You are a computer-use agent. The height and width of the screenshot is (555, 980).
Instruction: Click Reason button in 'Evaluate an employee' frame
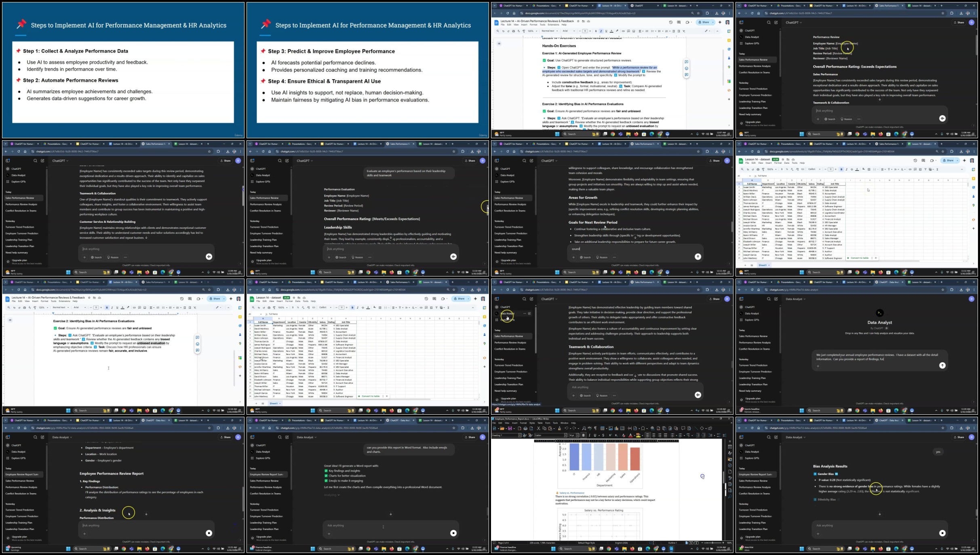(x=357, y=257)
